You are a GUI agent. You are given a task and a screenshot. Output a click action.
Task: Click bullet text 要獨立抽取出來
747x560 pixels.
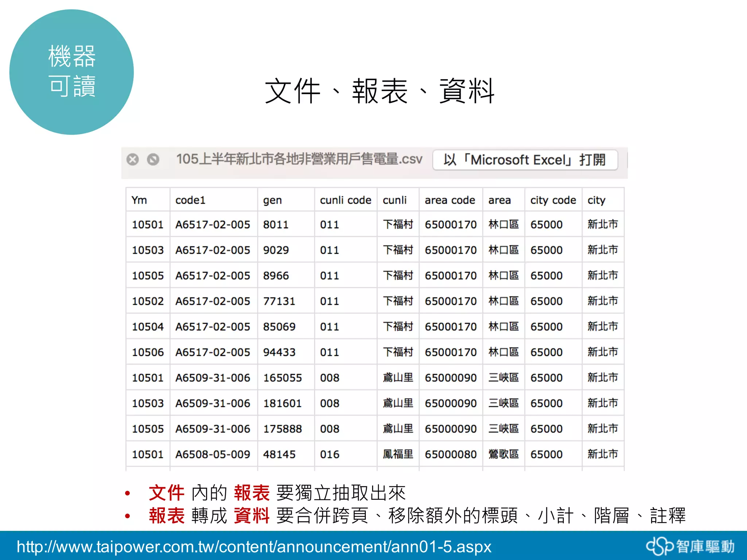tap(341, 493)
